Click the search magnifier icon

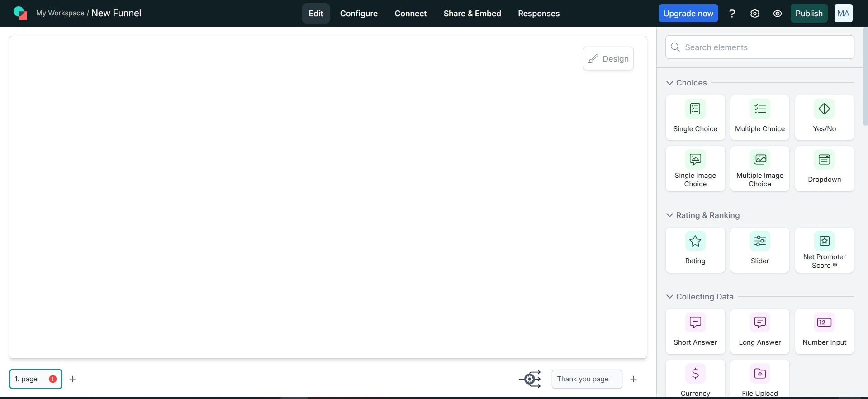tap(675, 47)
